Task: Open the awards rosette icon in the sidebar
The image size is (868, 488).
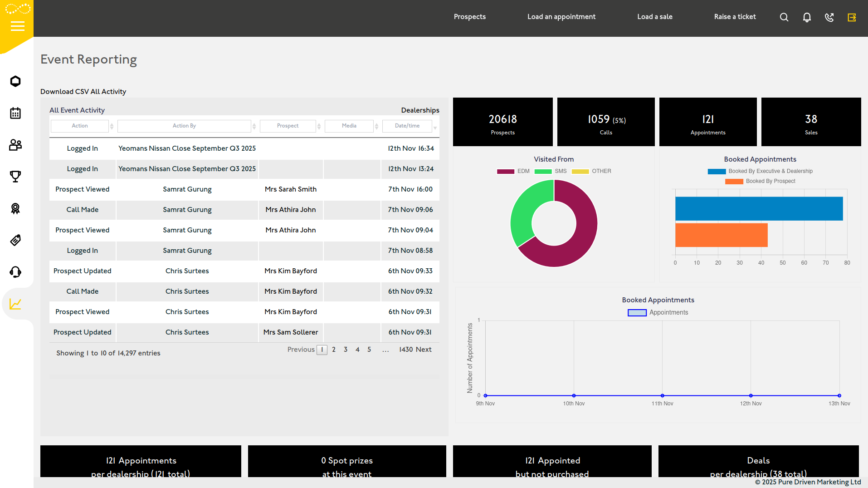Action: pyautogui.click(x=15, y=208)
